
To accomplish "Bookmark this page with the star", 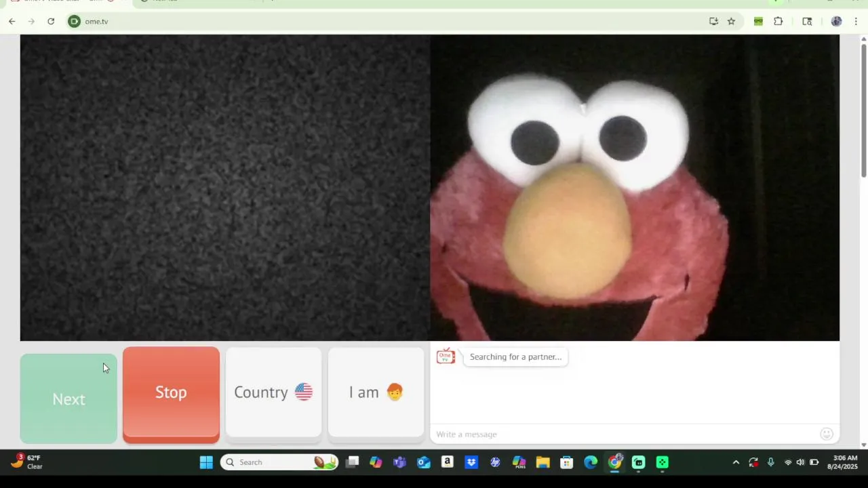I will pos(731,22).
